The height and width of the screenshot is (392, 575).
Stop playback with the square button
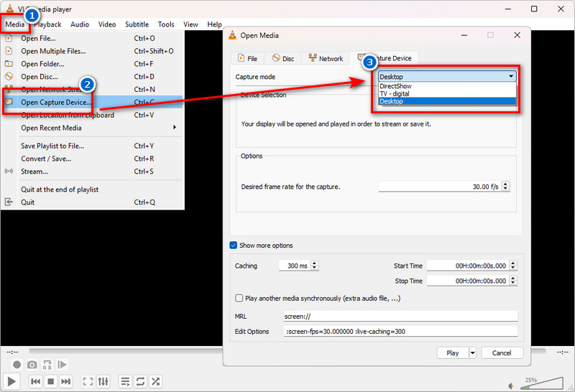(50, 381)
